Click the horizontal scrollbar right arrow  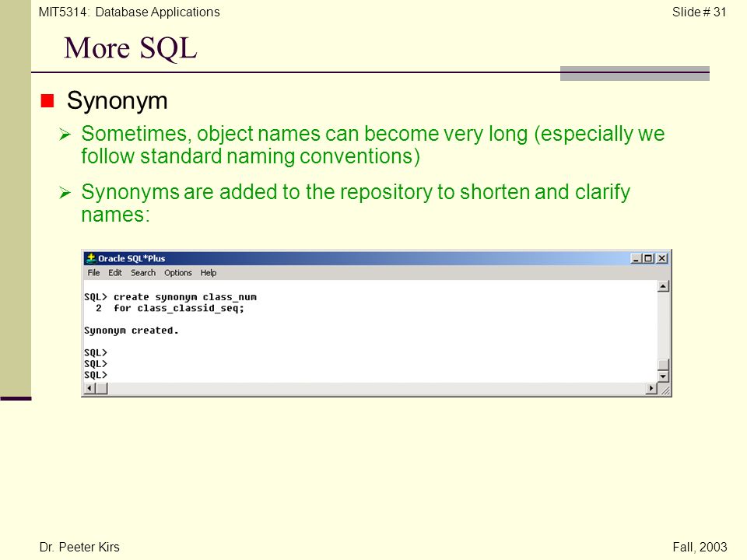[651, 389]
